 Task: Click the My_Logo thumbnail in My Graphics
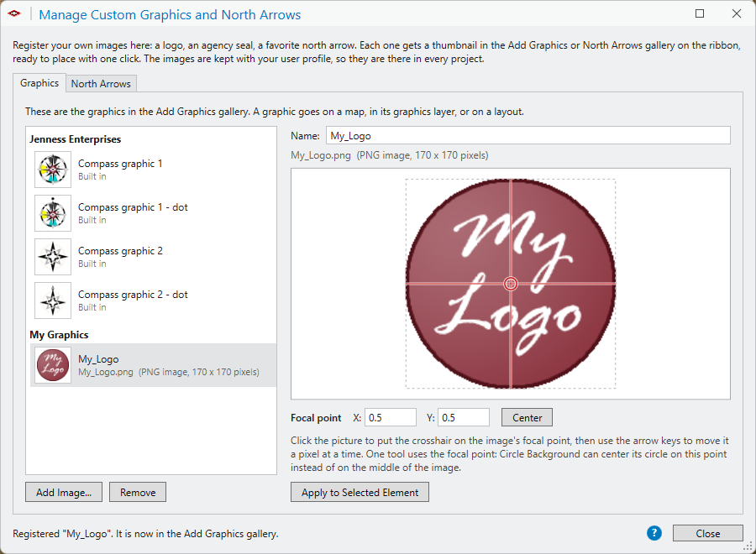53,365
